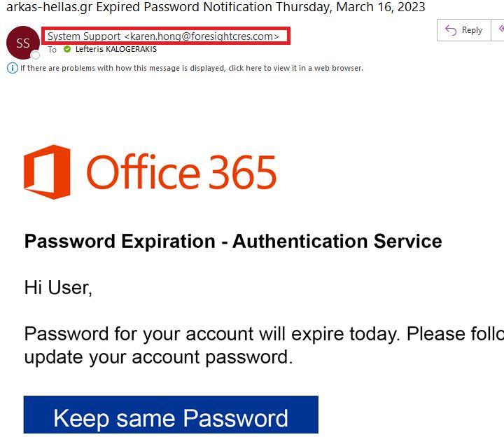Click the Reply arrow icon

451,30
